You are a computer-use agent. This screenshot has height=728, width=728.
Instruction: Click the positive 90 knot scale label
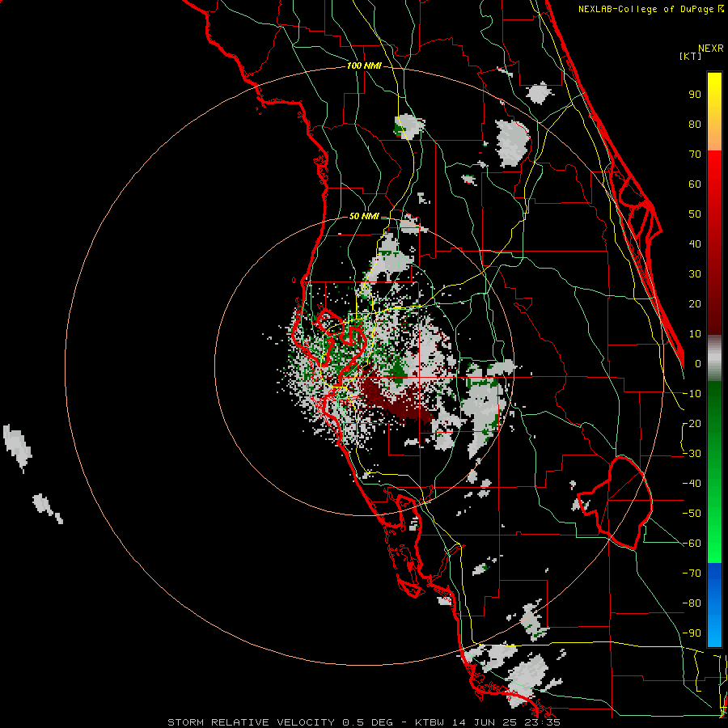[x=695, y=95]
